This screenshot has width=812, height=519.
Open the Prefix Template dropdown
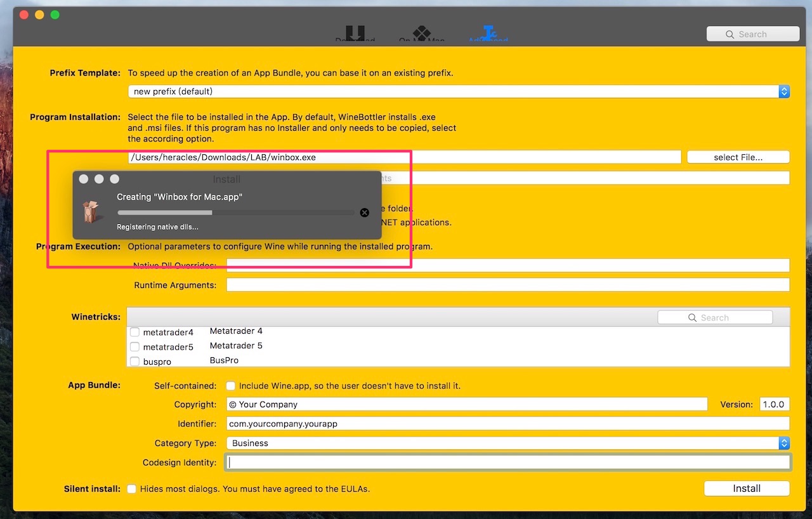(459, 91)
